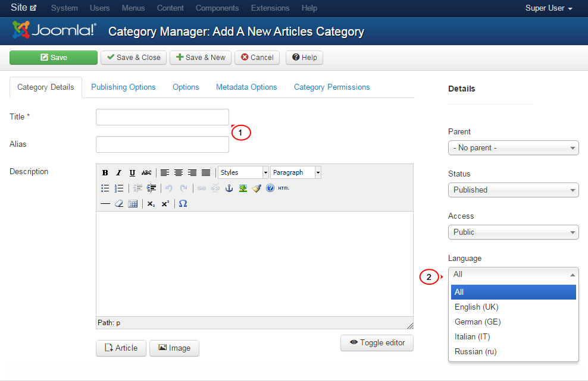Choose Italian (IT) language option
Viewport: 588px width, 381px height.
514,337
